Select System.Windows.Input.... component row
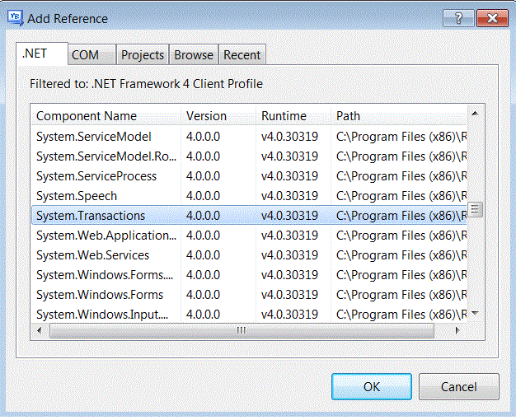The width and height of the screenshot is (516, 420). coord(249,314)
